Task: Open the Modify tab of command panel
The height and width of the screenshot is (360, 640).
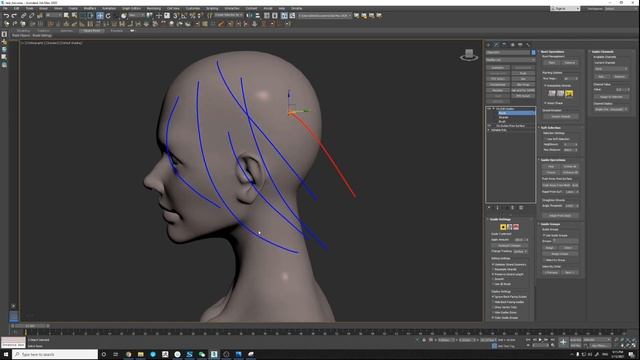Action: coord(496,44)
